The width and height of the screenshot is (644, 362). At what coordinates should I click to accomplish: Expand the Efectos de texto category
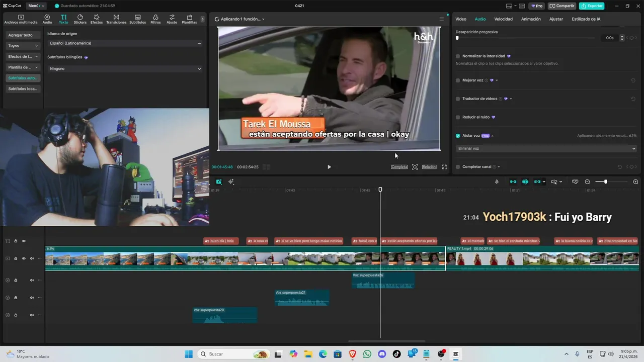click(x=23, y=56)
